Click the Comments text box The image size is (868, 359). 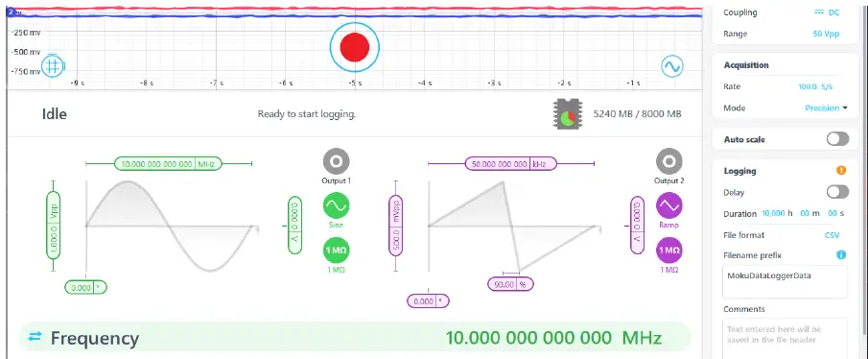(x=785, y=339)
